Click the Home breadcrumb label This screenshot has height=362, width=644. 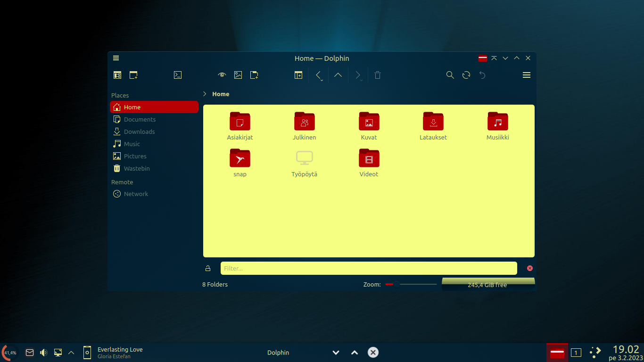[221, 94]
